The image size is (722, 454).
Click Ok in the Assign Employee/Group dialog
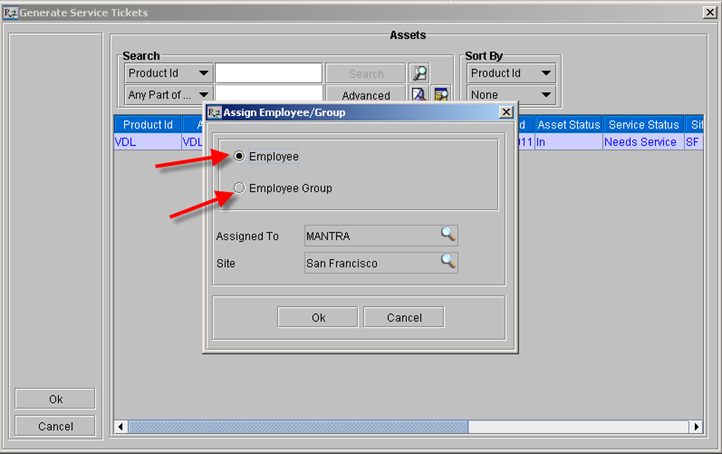pos(318,317)
